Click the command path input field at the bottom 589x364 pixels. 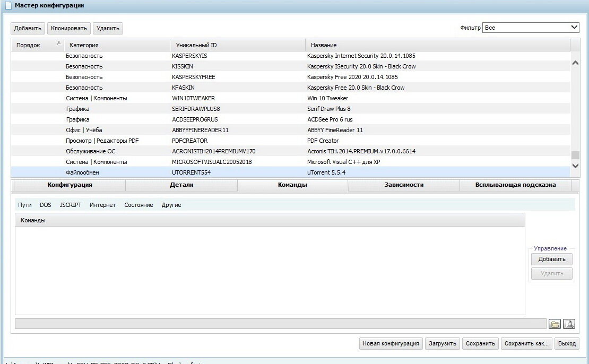tap(280, 324)
